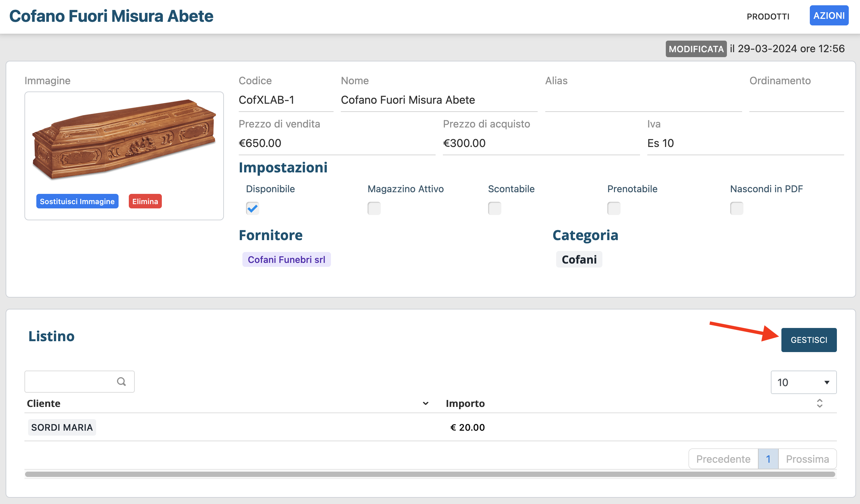Click the Sostituisci Immagine button
The height and width of the screenshot is (504, 860).
click(x=77, y=201)
